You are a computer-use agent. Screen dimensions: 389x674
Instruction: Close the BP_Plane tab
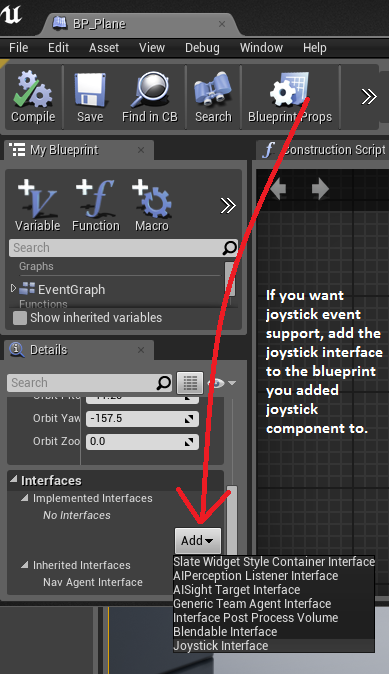coord(222,24)
